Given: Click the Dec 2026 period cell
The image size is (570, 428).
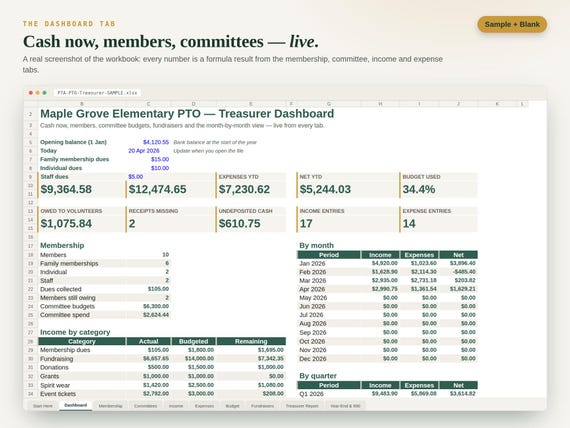Looking at the screenshot, I should tap(313, 359).
